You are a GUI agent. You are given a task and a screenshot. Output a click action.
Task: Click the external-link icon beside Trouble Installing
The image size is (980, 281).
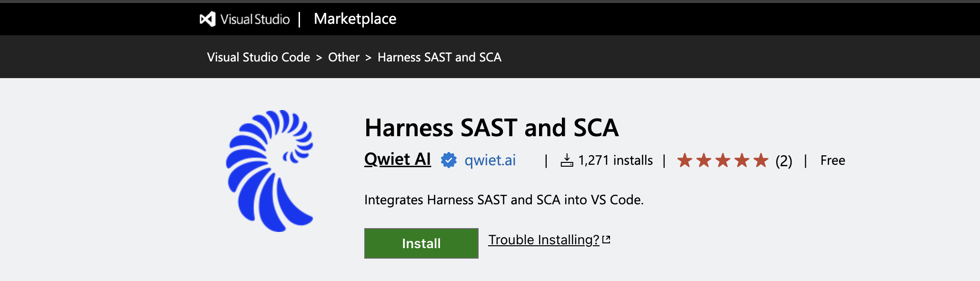[606, 240]
